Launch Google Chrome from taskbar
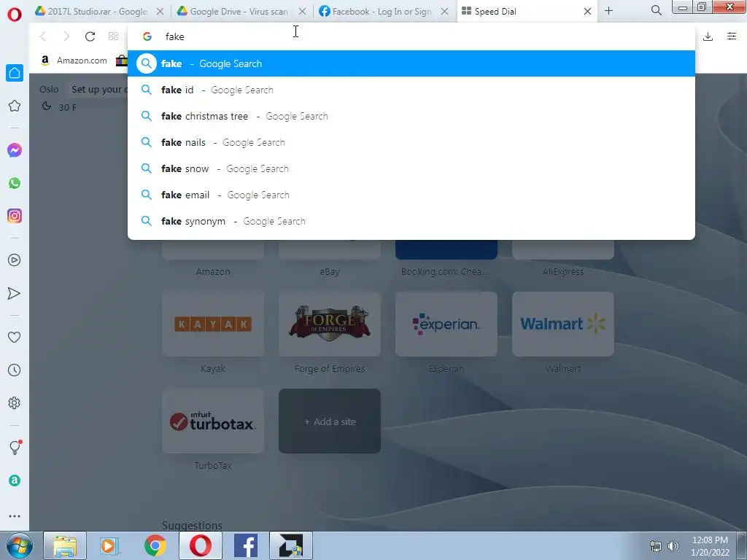The width and height of the screenshot is (747, 560). (x=155, y=545)
